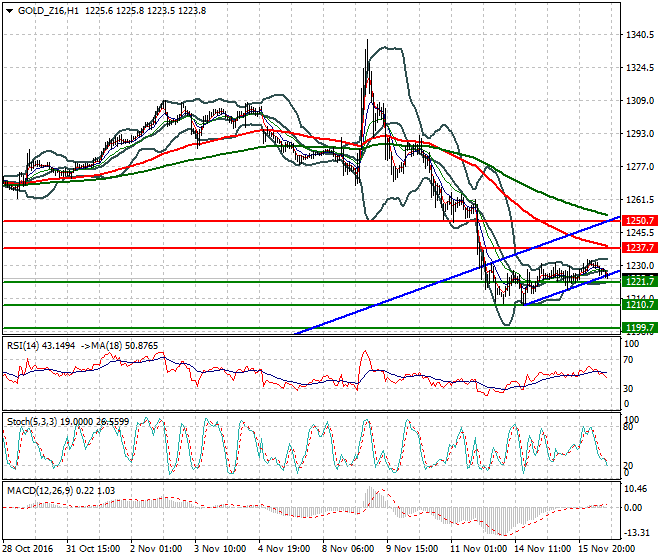The height and width of the screenshot is (560, 660).
Task: Click the RSI scale level 70
Action: (x=628, y=360)
